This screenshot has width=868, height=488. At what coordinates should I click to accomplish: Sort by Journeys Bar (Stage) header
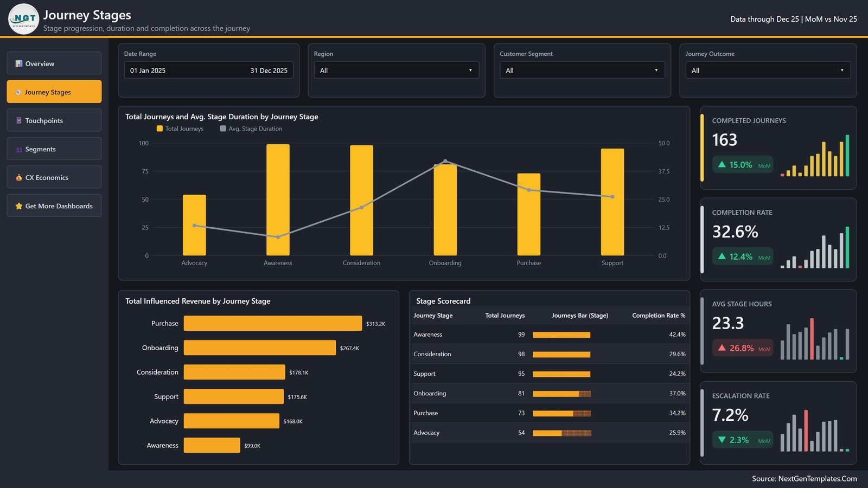579,315
